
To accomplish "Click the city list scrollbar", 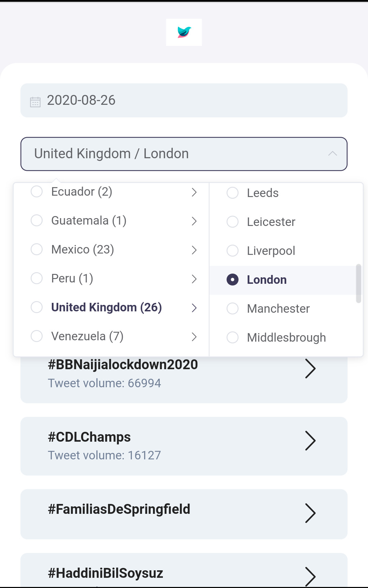I will click(358, 283).
